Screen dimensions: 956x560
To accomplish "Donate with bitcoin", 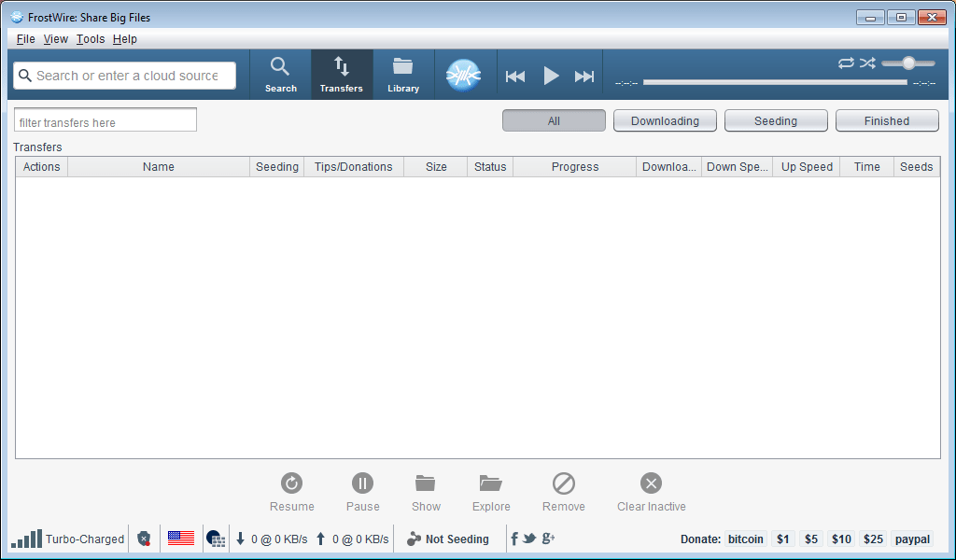I will coord(745,539).
